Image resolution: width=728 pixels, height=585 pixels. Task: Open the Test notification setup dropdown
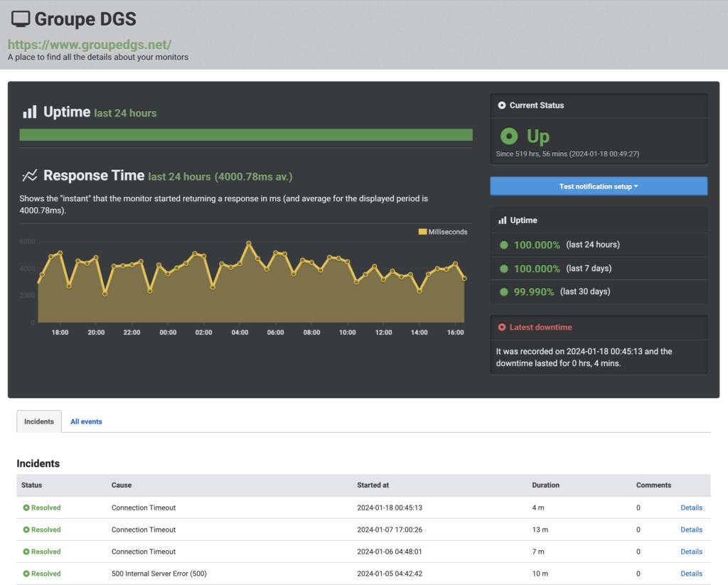coord(599,186)
